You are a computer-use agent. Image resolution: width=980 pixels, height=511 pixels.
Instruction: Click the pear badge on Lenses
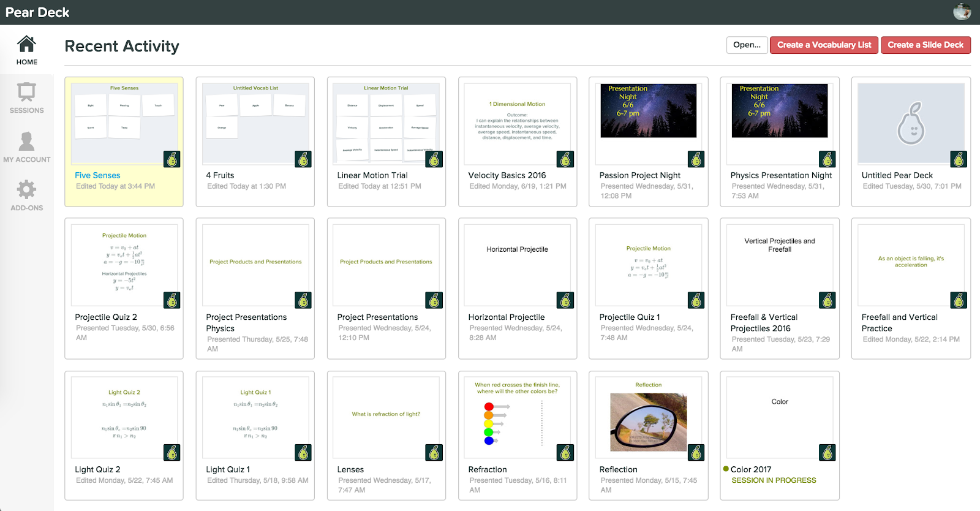[434, 453]
